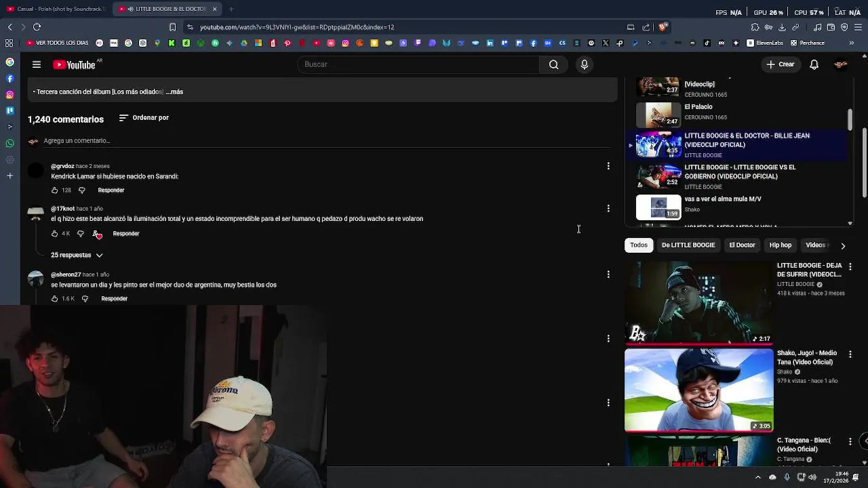Open VER TODOS LOS DIAS bookmark

(x=58, y=43)
